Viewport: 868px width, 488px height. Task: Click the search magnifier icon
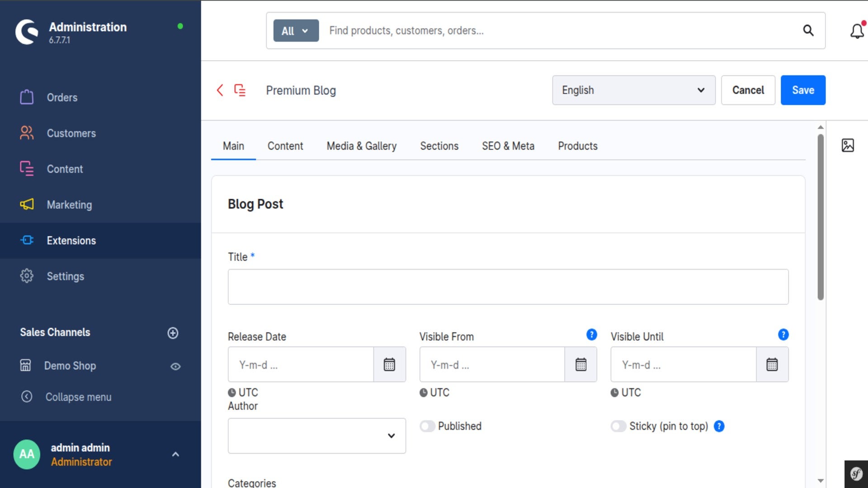pyautogui.click(x=808, y=30)
